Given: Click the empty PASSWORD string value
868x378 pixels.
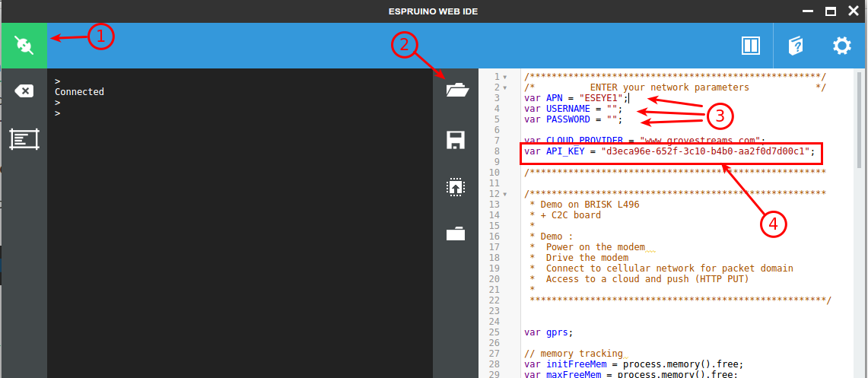Looking at the screenshot, I should (612, 119).
